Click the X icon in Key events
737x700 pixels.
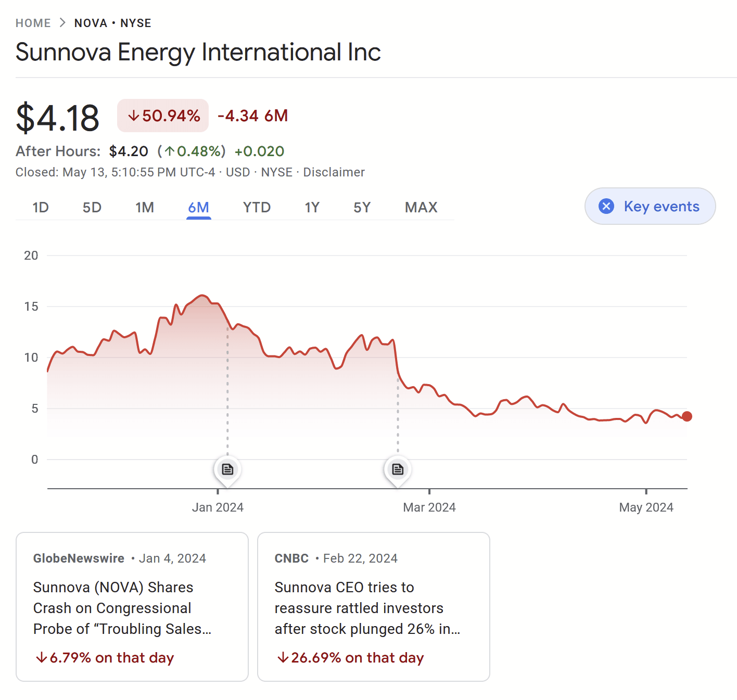point(606,207)
